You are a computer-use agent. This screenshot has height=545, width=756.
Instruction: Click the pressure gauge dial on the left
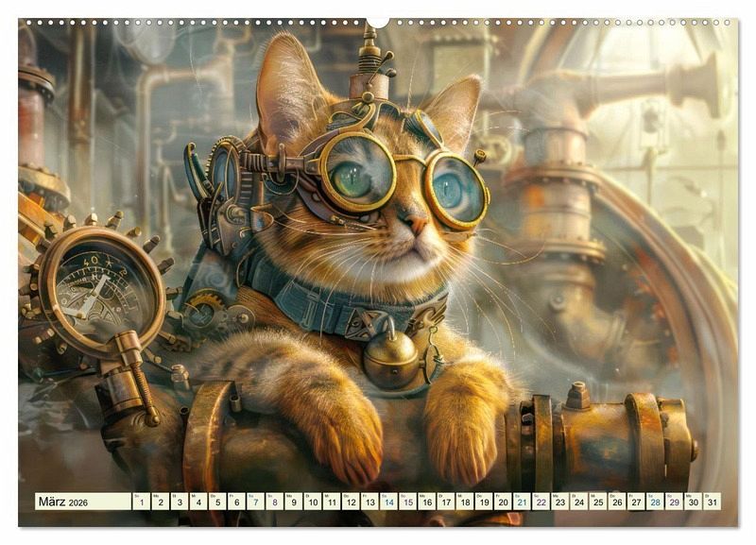click(93, 291)
